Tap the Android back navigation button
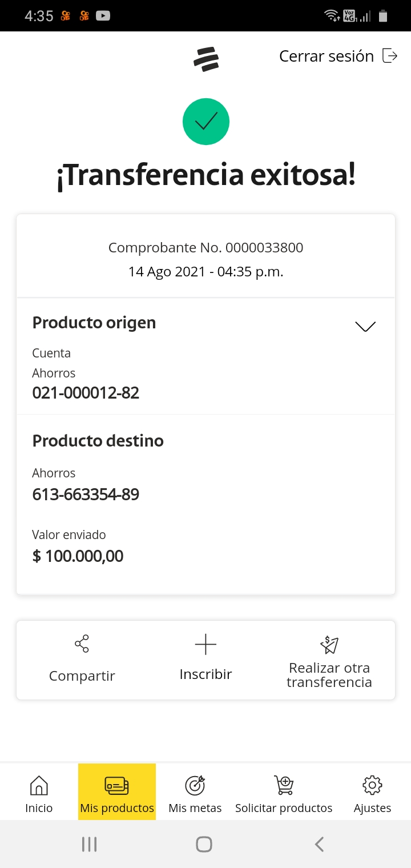Screen dimensions: 411x868 click(320, 844)
